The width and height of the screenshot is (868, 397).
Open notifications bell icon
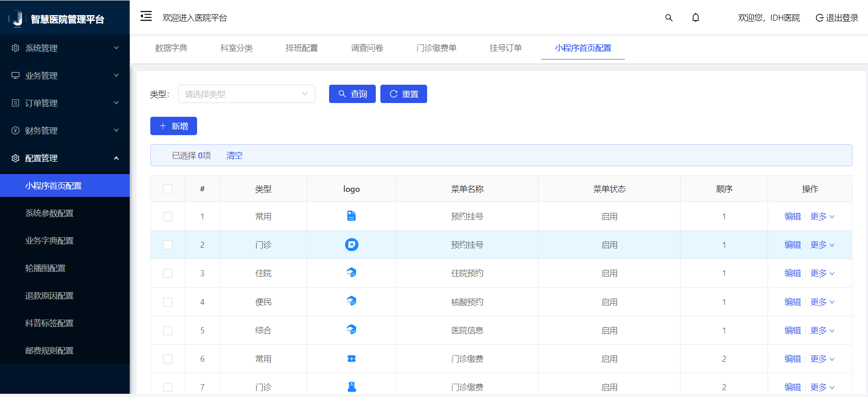[695, 18]
